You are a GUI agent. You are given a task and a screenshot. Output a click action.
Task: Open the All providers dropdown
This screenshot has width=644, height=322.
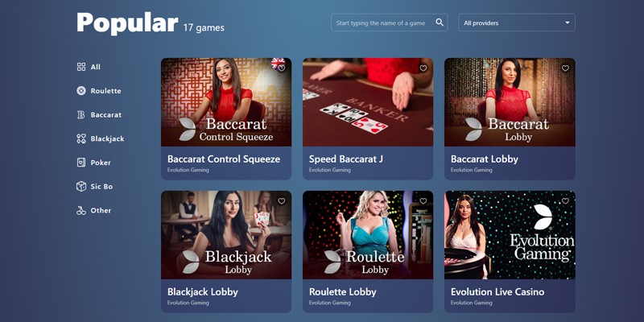click(517, 23)
